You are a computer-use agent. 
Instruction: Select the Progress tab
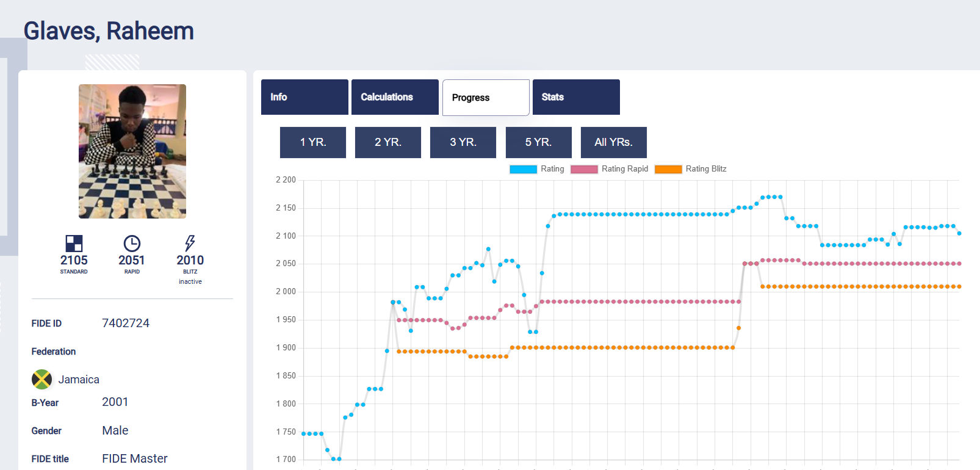pos(486,98)
